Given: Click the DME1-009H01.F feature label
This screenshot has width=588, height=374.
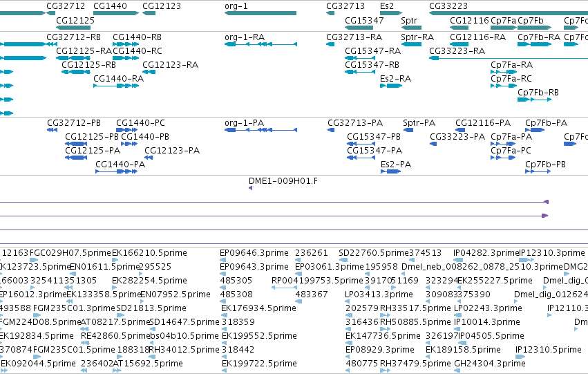Looking at the screenshot, I should [283, 181].
